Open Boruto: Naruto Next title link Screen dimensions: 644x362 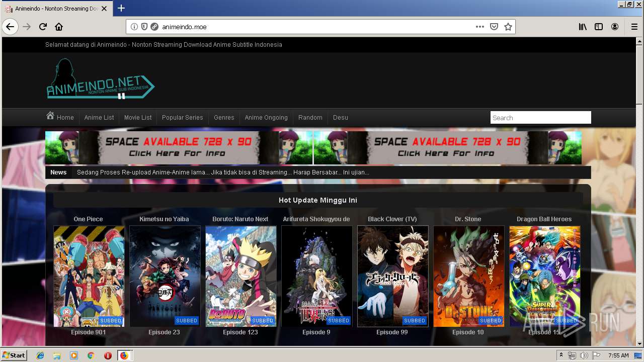click(240, 219)
